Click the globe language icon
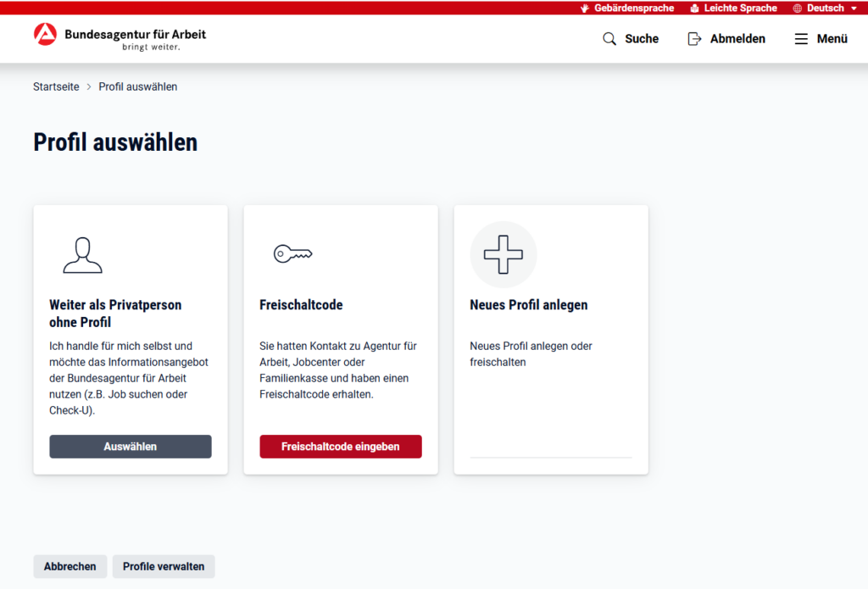The width and height of the screenshot is (868, 589). pos(797,8)
